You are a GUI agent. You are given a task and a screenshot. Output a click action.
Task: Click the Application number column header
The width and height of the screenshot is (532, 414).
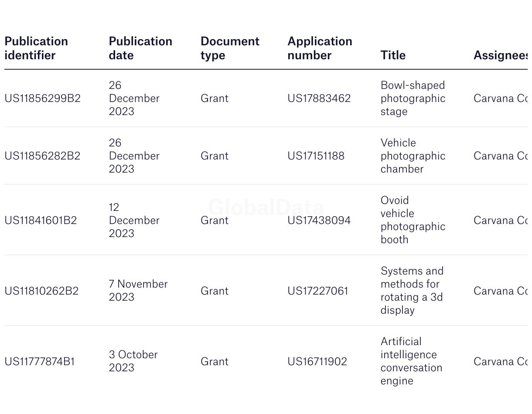pyautogui.click(x=320, y=48)
